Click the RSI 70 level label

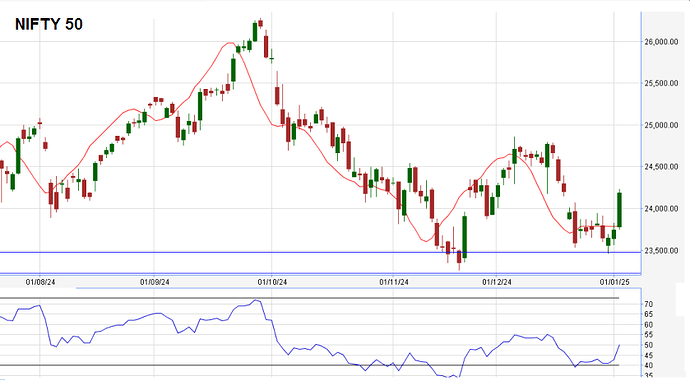(649, 304)
